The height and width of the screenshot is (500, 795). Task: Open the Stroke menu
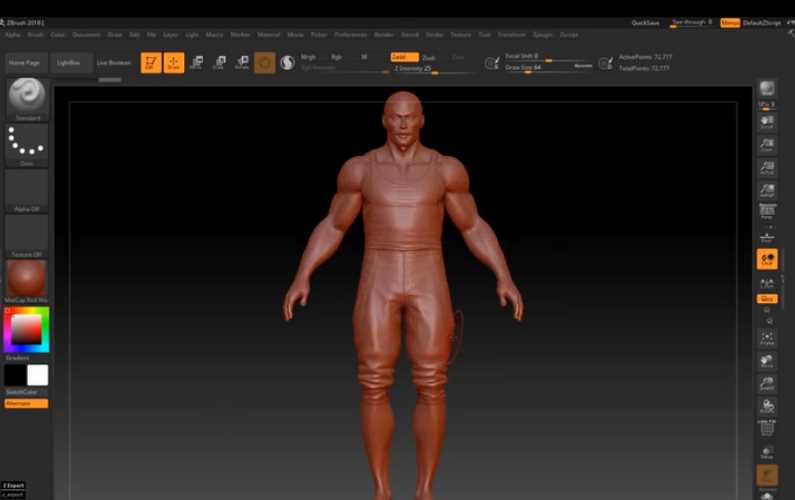[x=434, y=35]
